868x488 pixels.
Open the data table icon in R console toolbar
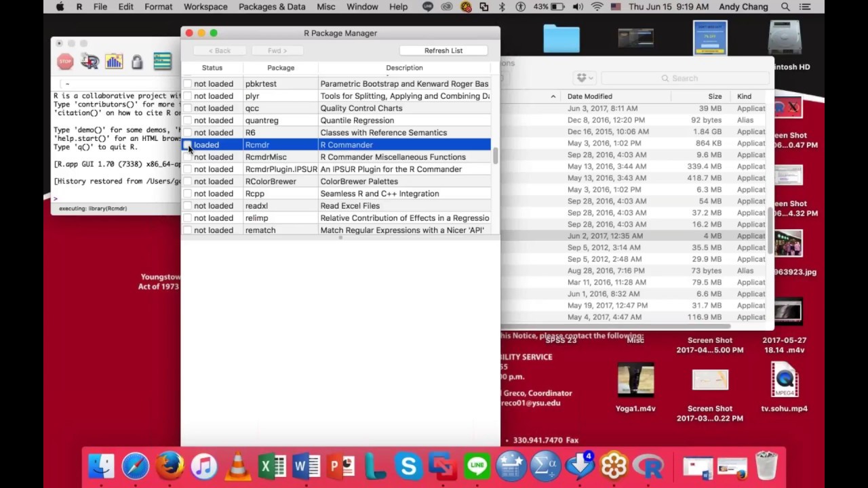point(162,62)
